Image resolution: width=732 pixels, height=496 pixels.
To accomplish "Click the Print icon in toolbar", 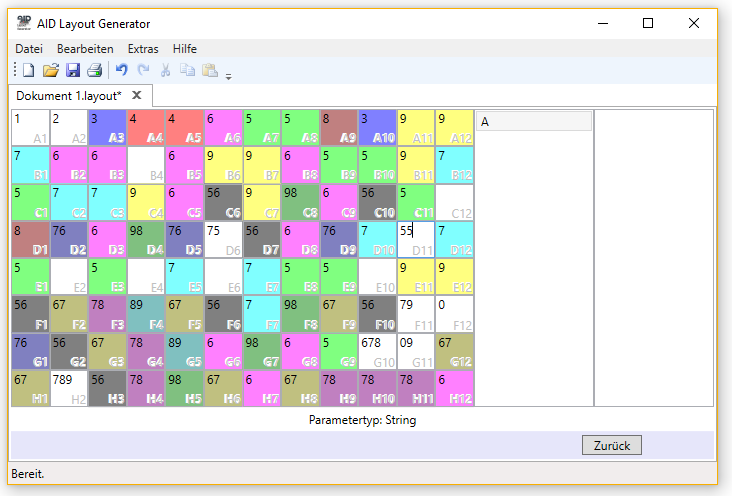I will click(x=94, y=70).
